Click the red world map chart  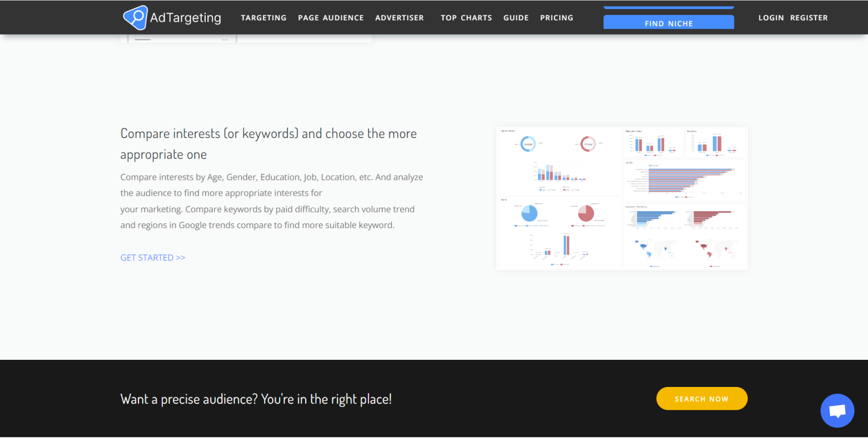[x=715, y=248]
